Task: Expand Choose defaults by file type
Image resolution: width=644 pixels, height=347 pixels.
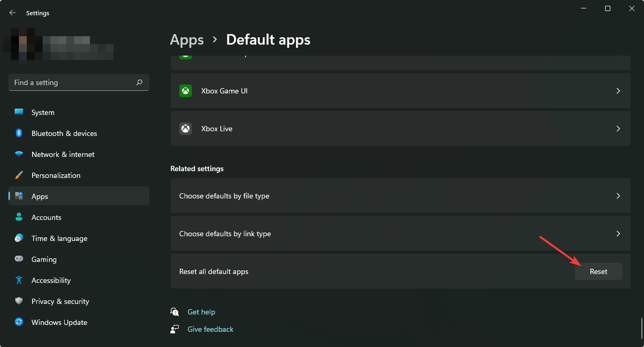Action: [x=400, y=196]
